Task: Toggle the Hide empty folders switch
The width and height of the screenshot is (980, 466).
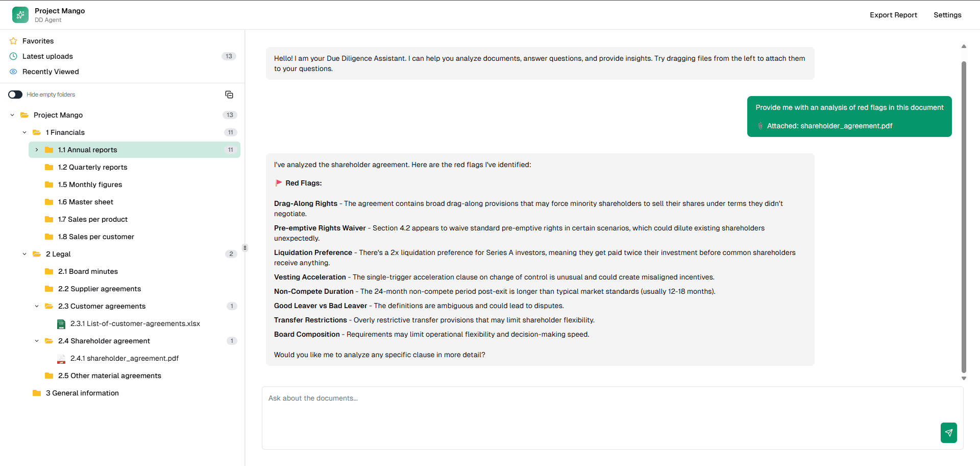Action: click(x=15, y=95)
